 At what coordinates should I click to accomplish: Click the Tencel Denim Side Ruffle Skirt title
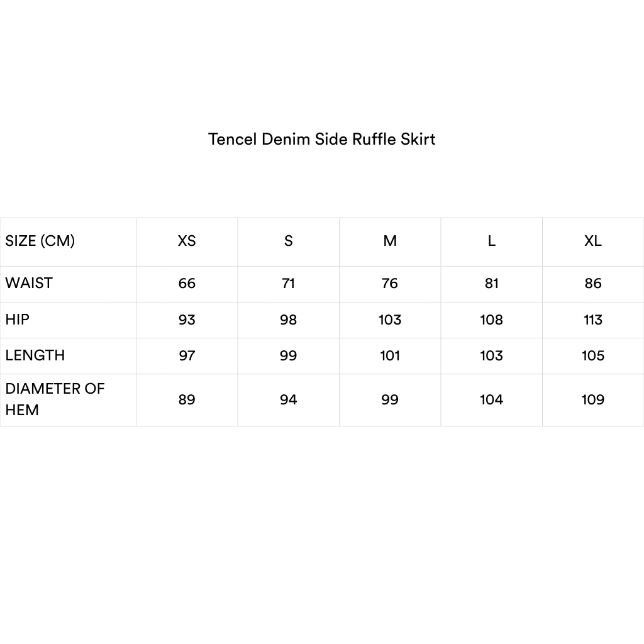[x=321, y=139]
